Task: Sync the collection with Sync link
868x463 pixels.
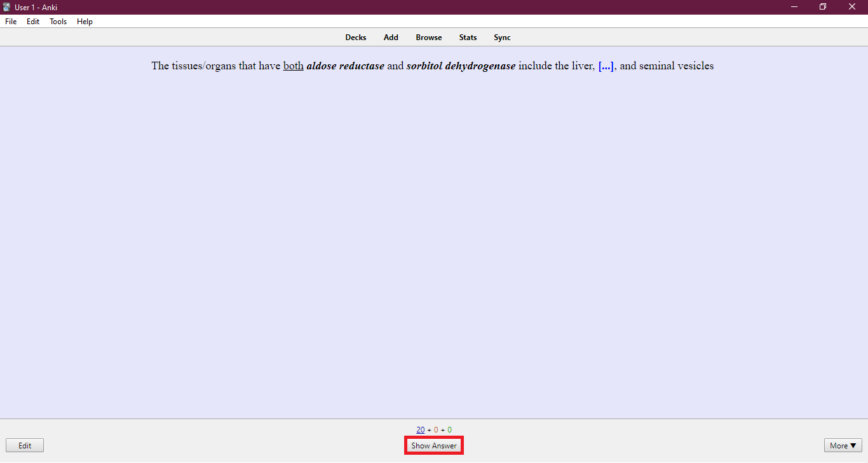Action: coord(502,38)
